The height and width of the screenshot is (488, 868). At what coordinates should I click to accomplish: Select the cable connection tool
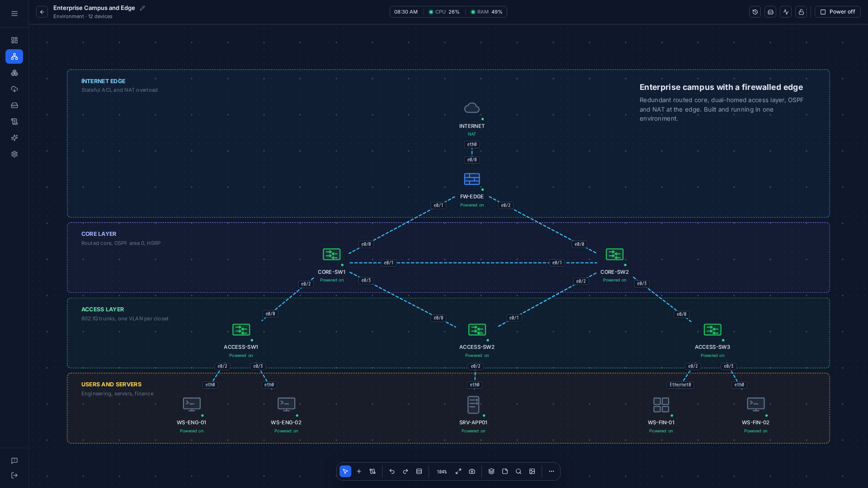tap(373, 471)
